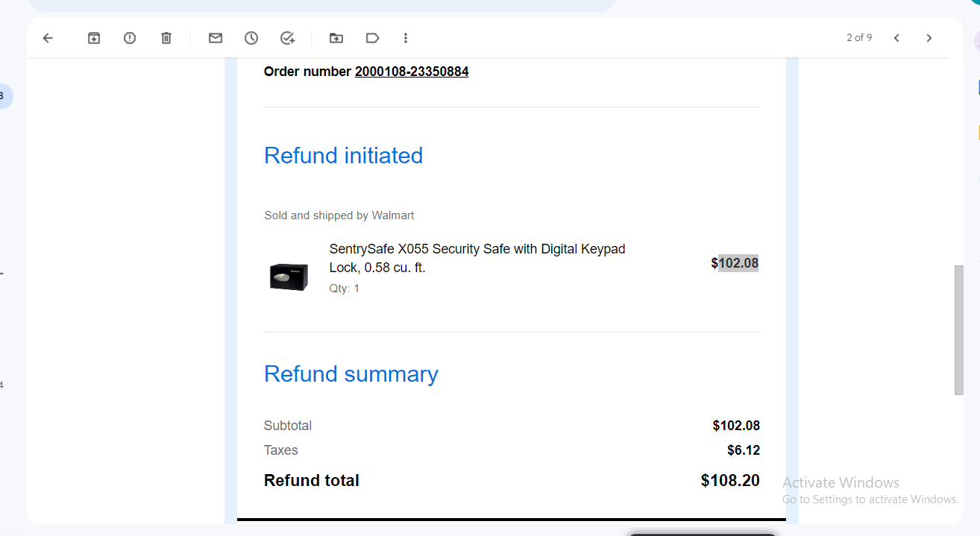This screenshot has width=980, height=536.
Task: Open the More options three-dot menu
Action: pyautogui.click(x=406, y=38)
